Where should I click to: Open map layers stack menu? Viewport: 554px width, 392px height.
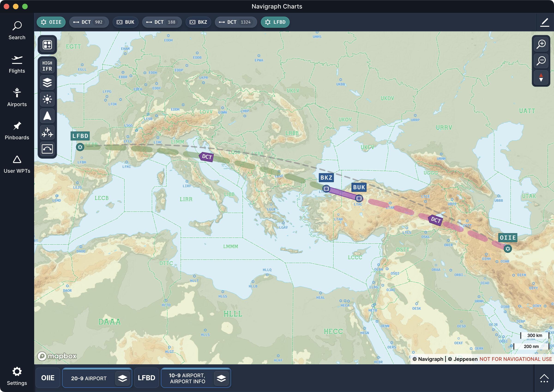pyautogui.click(x=47, y=83)
